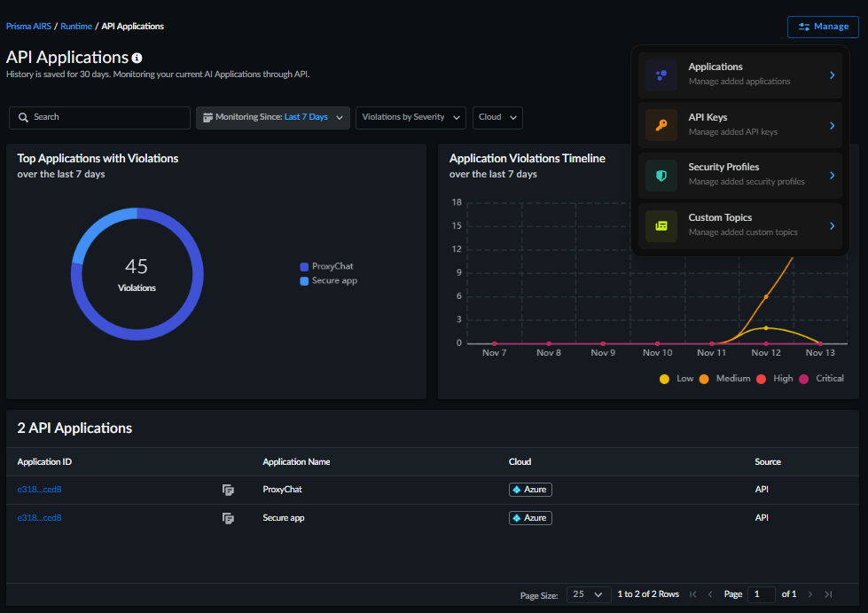This screenshot has width=868, height=613.
Task: Open the Manage button menu
Action: pyautogui.click(x=823, y=27)
